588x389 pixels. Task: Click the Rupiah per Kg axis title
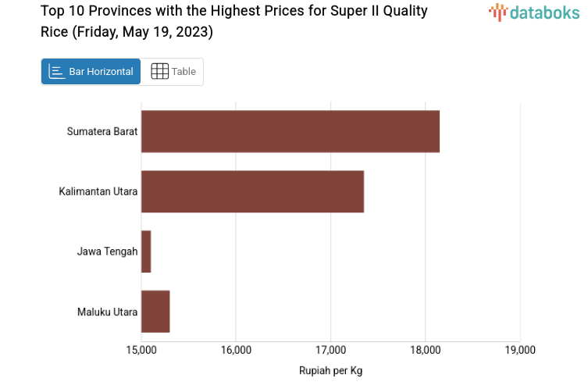(x=330, y=370)
